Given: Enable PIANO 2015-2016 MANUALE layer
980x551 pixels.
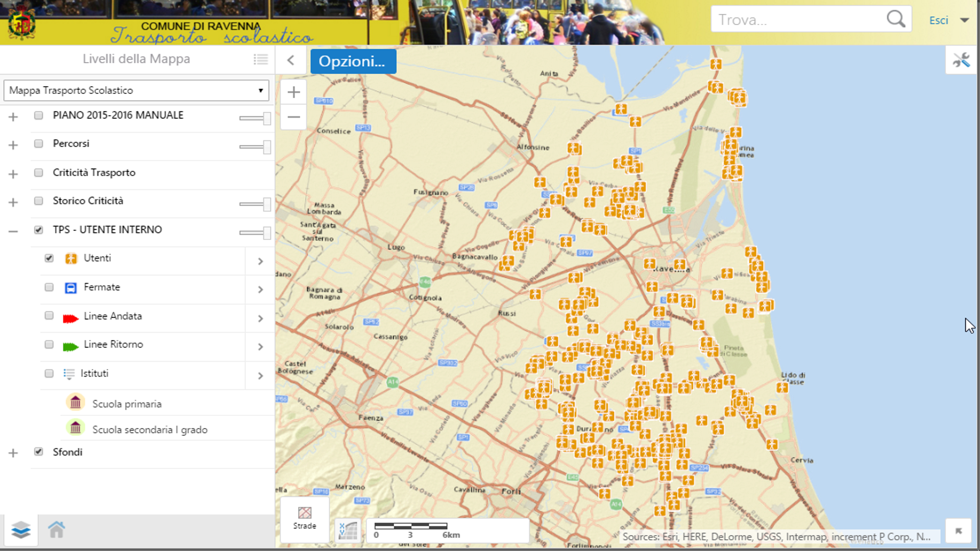Looking at the screenshot, I should pyautogui.click(x=38, y=115).
